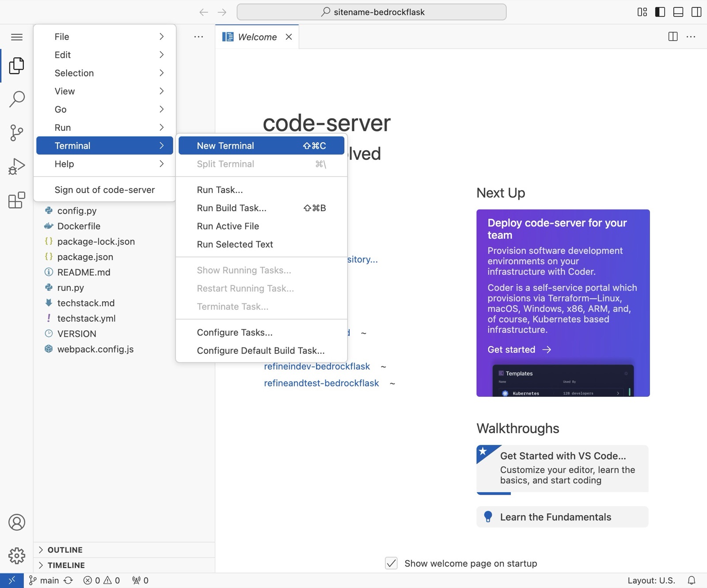This screenshot has width=707, height=588.
Task: Select Terminal menu entry
Action: [105, 146]
